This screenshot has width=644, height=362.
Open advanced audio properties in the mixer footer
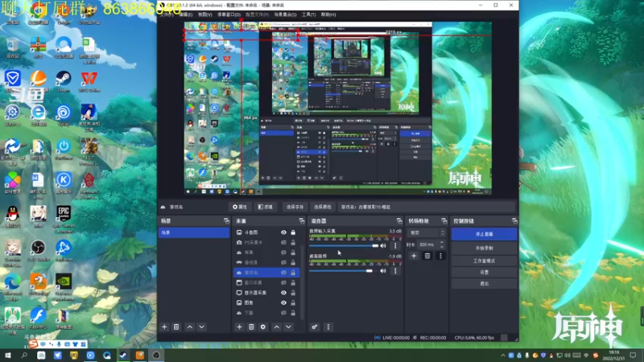click(x=315, y=327)
